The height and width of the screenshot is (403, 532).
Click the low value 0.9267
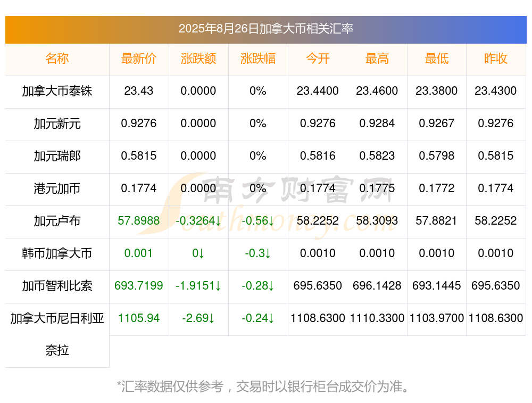click(437, 124)
